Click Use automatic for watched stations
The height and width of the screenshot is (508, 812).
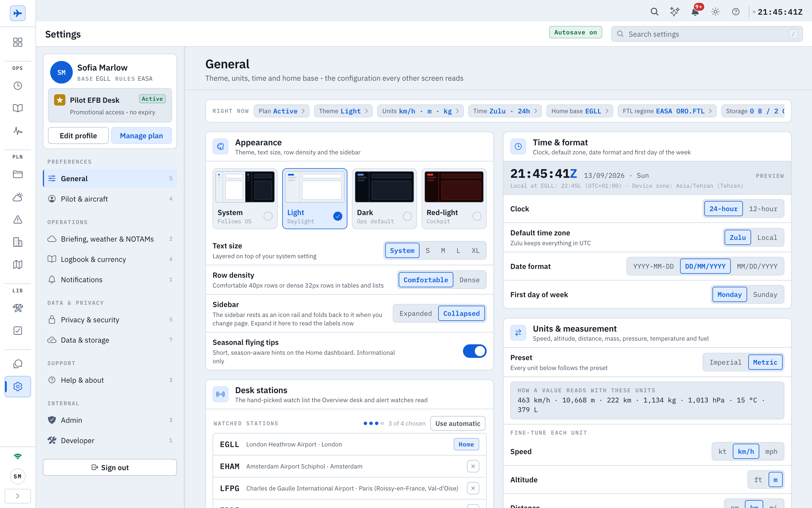[458, 423]
